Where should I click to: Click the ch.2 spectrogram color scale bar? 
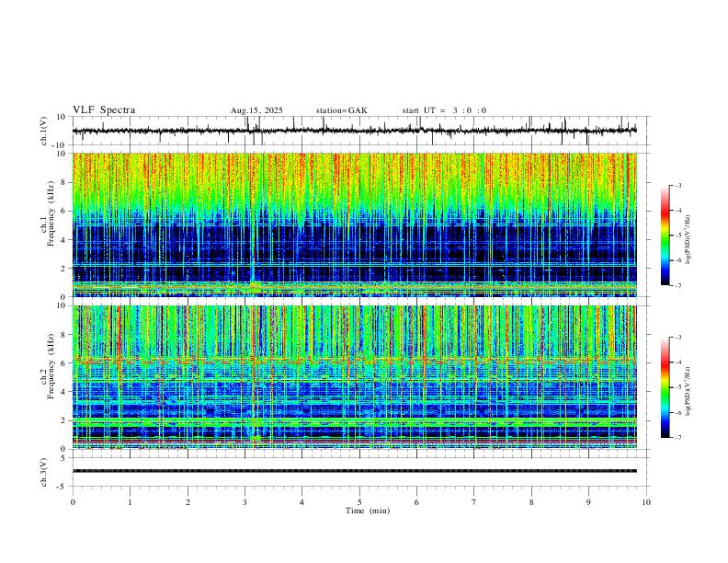[665, 387]
